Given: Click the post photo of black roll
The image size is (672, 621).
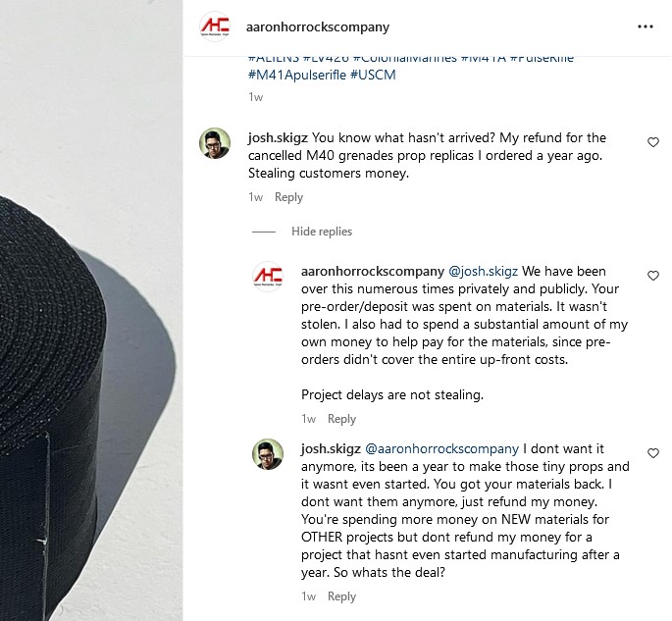Looking at the screenshot, I should [91, 310].
